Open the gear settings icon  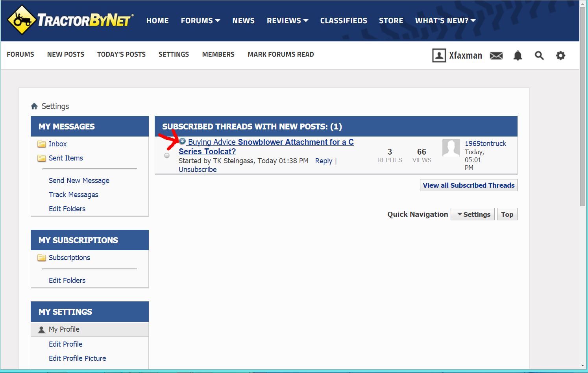(x=560, y=55)
